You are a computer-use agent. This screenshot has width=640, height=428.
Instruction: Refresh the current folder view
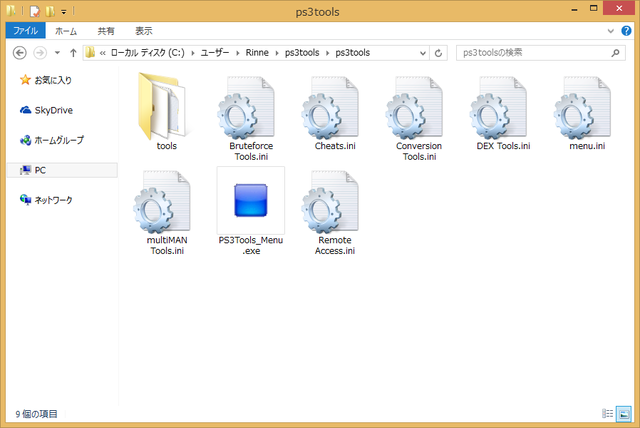pyautogui.click(x=438, y=53)
